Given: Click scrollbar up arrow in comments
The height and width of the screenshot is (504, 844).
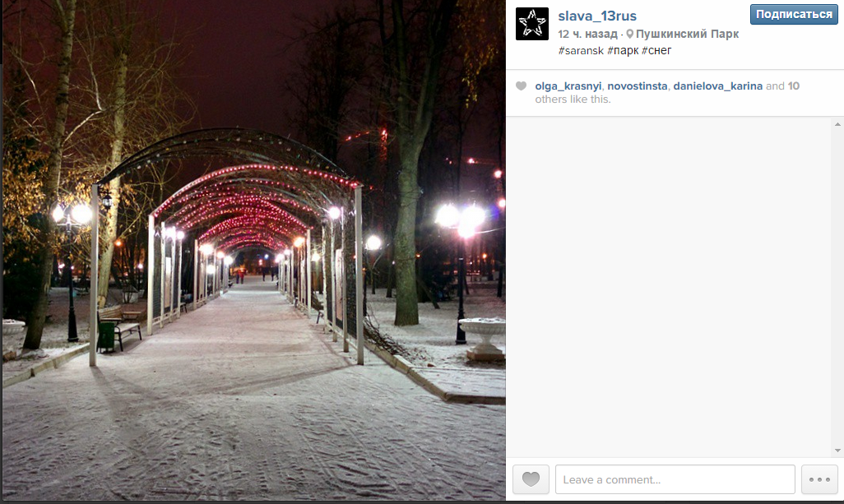Looking at the screenshot, I should pyautogui.click(x=837, y=124).
